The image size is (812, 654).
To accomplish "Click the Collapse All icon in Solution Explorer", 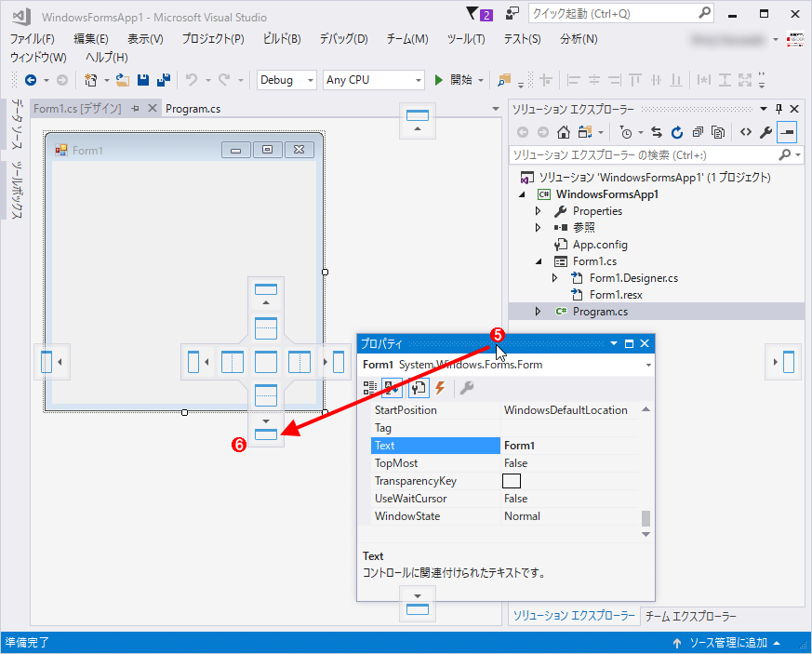I will [x=698, y=132].
